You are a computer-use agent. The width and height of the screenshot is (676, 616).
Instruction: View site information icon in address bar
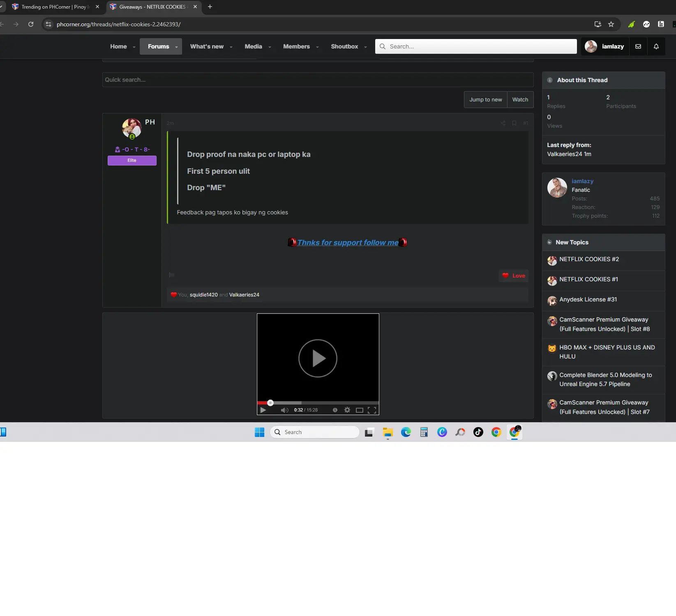[48, 24]
